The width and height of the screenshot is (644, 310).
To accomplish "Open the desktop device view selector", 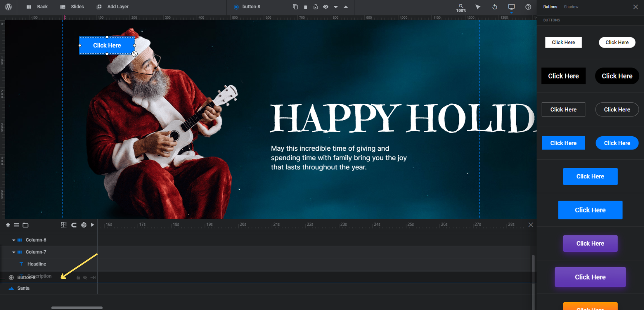I will coord(512,7).
